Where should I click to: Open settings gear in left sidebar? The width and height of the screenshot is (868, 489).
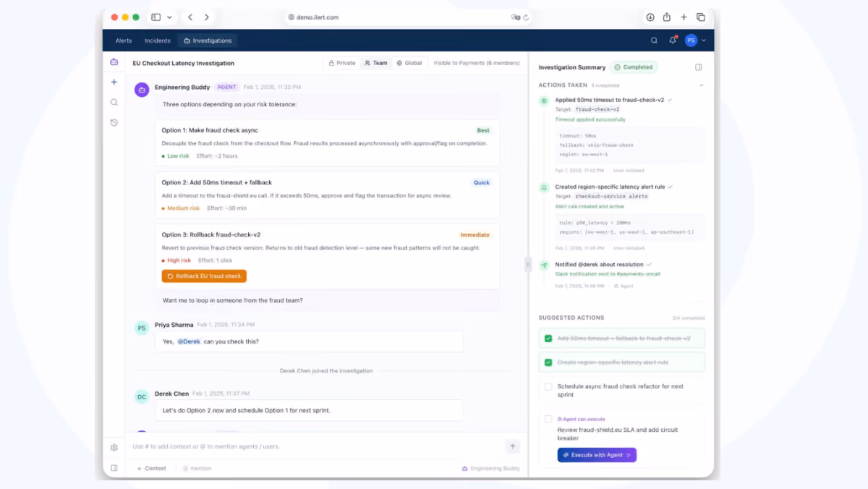click(x=114, y=448)
